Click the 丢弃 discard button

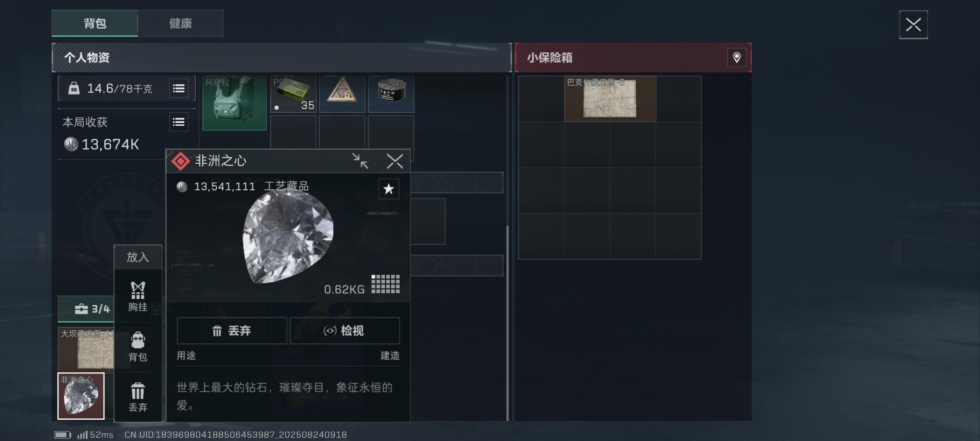[x=232, y=331]
